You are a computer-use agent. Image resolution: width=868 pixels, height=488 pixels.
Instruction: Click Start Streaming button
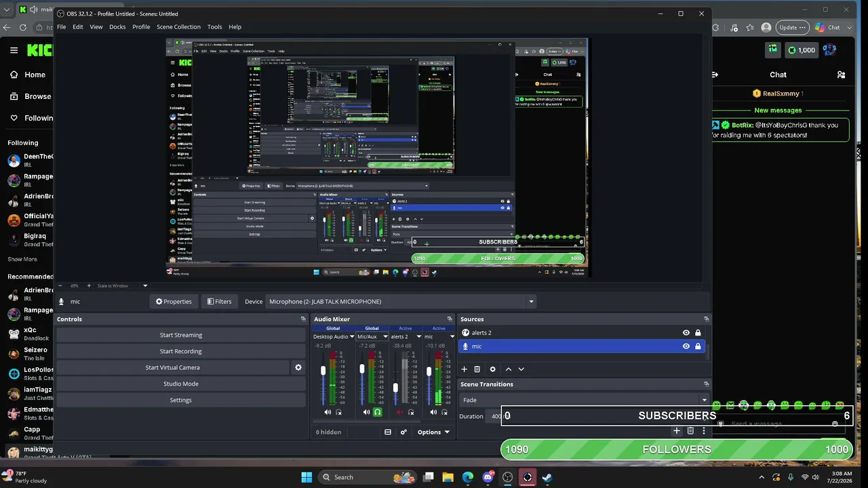pyautogui.click(x=181, y=335)
